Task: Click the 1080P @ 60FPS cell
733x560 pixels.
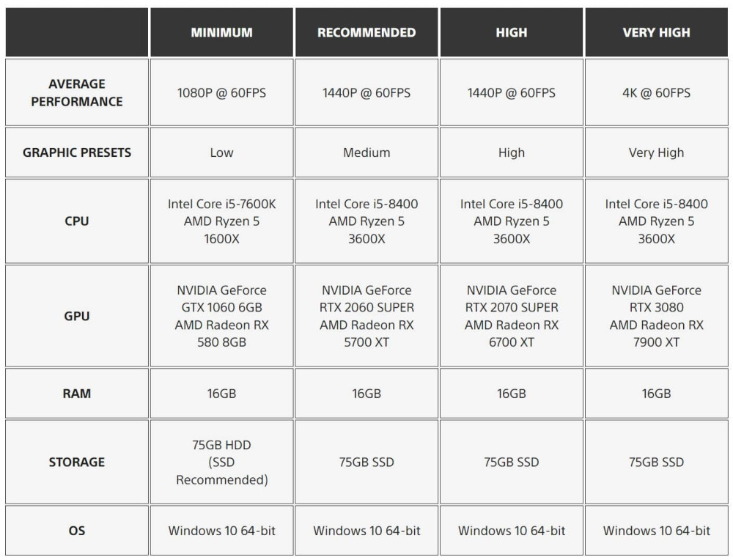Action: 221,92
